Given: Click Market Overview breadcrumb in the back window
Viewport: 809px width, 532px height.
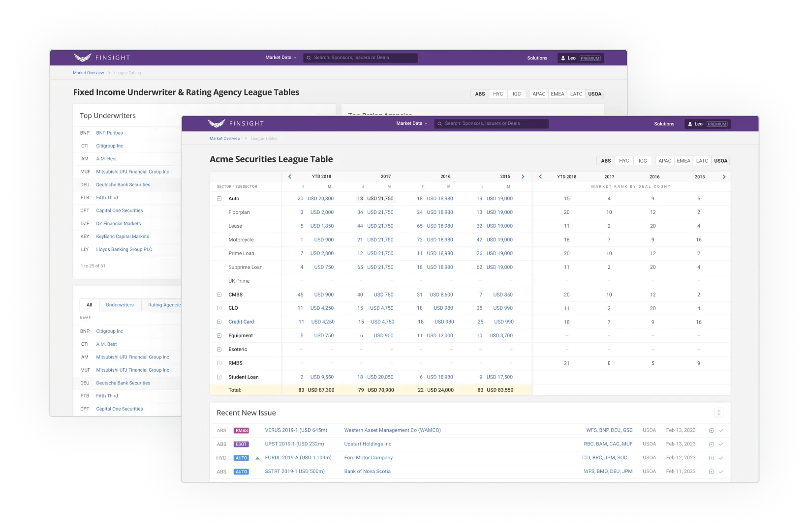Looking at the screenshot, I should click(x=89, y=73).
